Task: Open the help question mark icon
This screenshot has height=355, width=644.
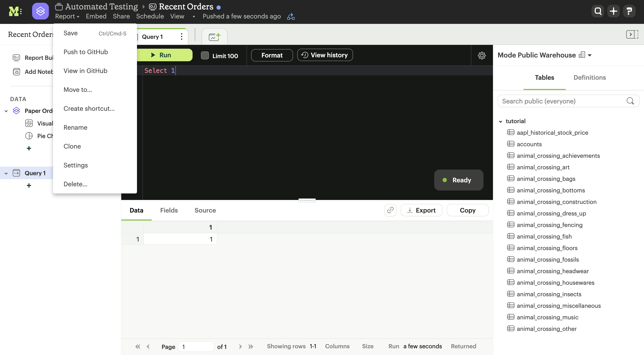Action: click(x=629, y=11)
